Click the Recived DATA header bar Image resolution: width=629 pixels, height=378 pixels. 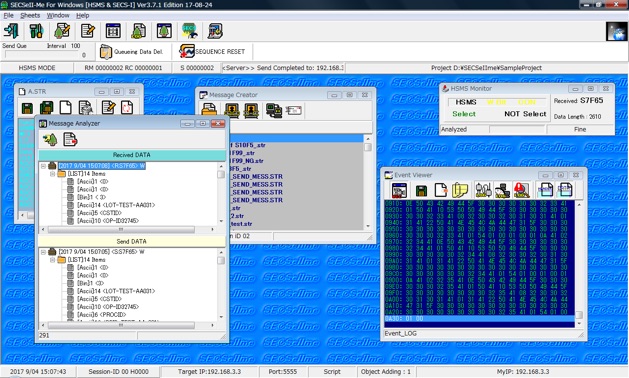(132, 155)
